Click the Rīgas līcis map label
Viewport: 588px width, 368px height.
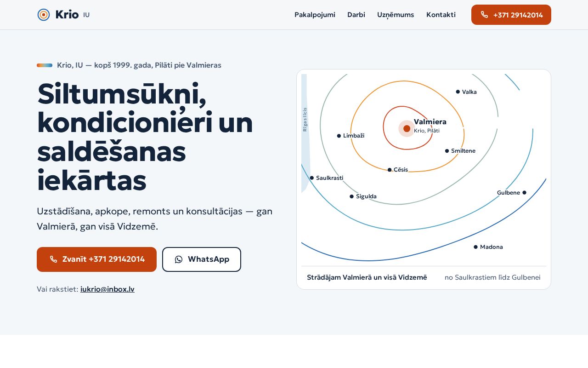click(x=305, y=120)
